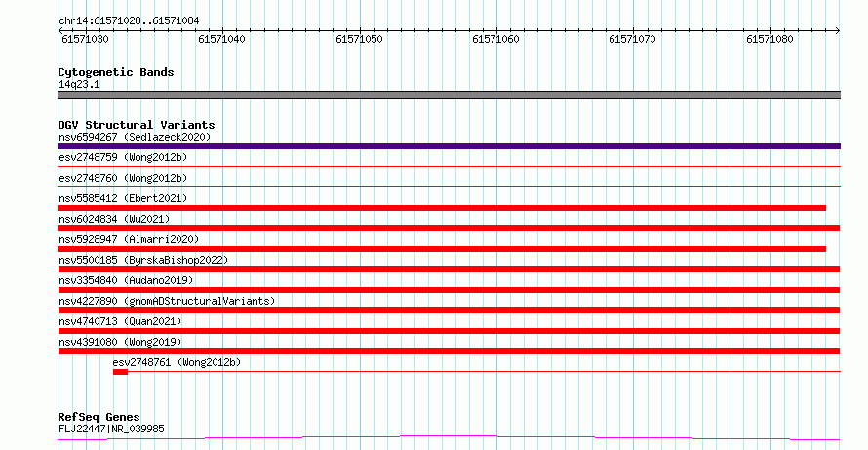
Task: Click the RefSeq Genes track title
Action: pyautogui.click(x=99, y=417)
